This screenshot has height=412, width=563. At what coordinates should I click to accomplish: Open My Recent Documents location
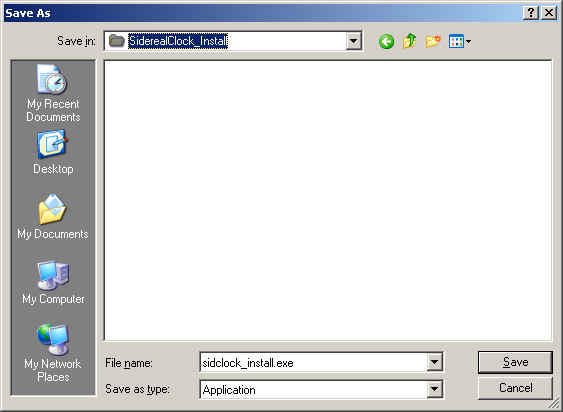click(53, 94)
